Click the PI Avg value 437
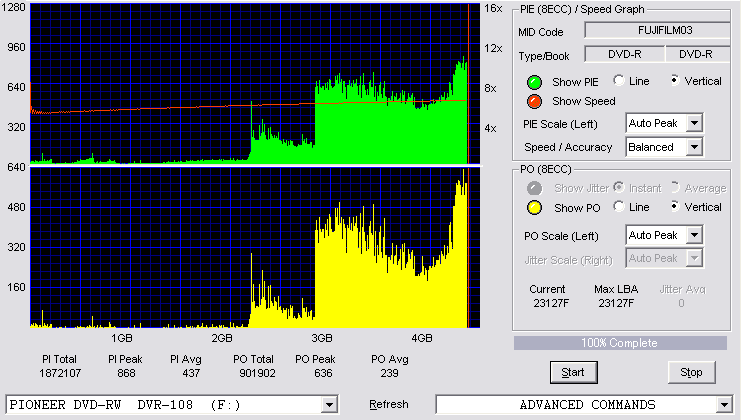 (x=191, y=373)
